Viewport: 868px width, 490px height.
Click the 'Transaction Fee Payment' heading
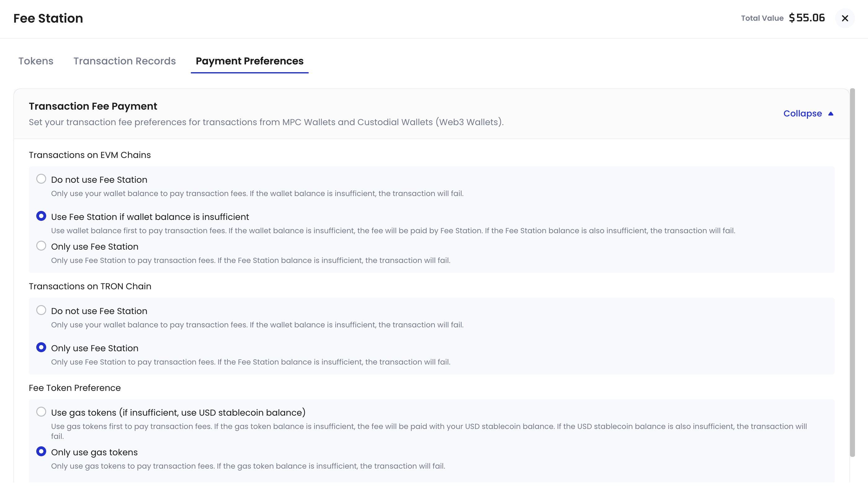click(x=93, y=106)
